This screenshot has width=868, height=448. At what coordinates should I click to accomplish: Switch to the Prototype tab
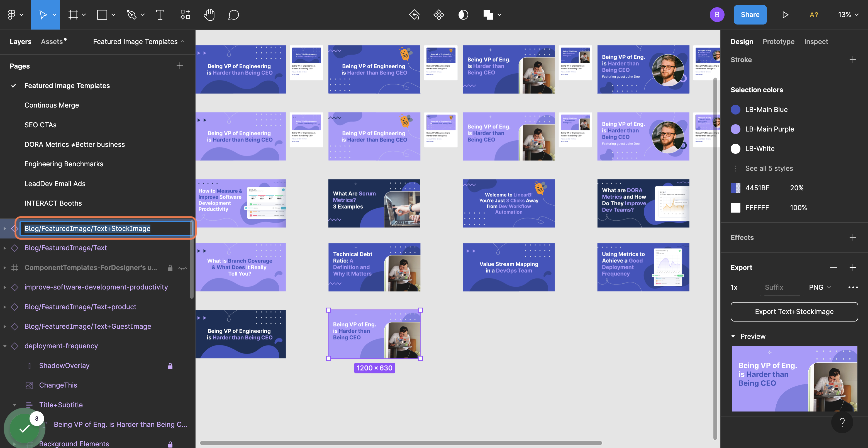(x=778, y=42)
